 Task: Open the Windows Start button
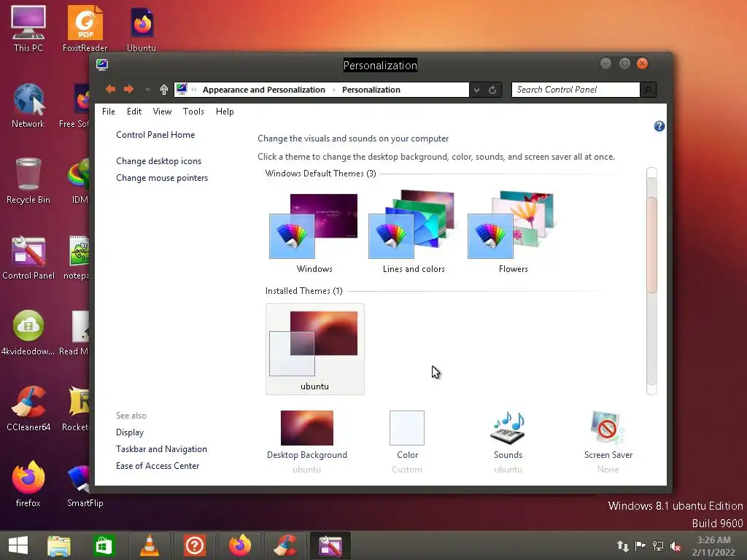click(18, 545)
